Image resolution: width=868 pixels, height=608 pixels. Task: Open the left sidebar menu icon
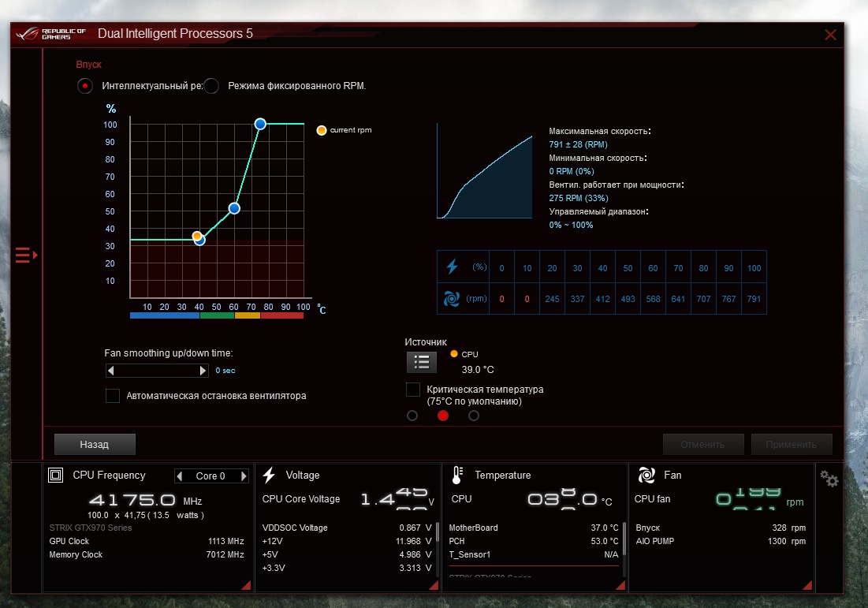[26, 256]
